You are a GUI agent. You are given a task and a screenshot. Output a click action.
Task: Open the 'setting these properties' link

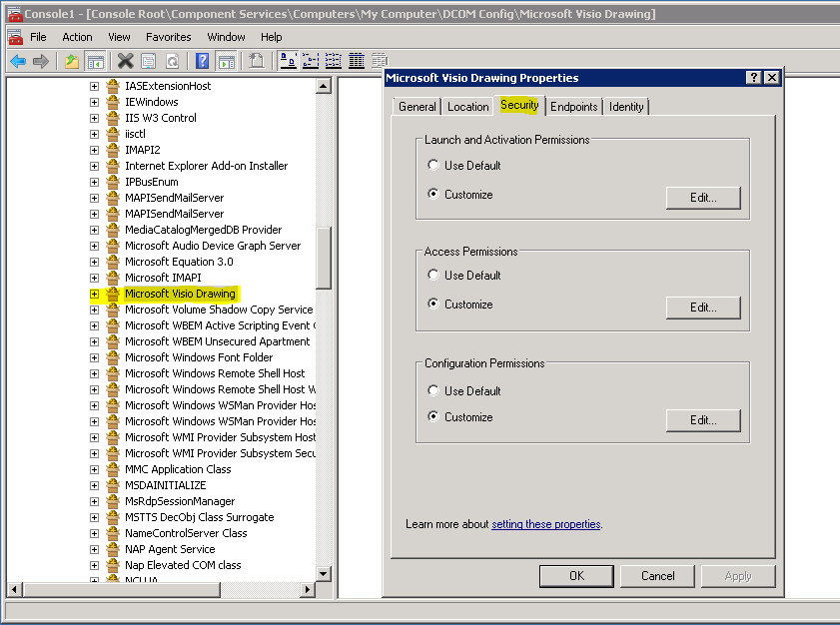click(545, 524)
